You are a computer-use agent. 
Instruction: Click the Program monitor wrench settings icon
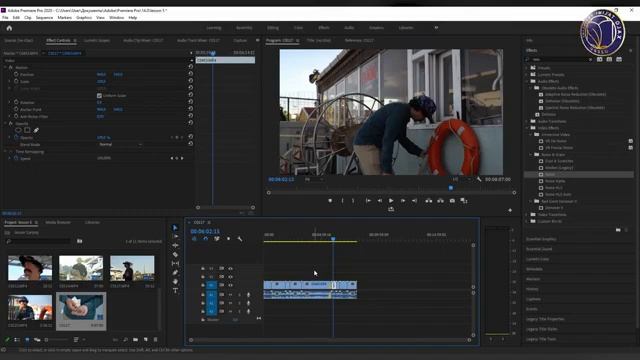[x=479, y=179]
